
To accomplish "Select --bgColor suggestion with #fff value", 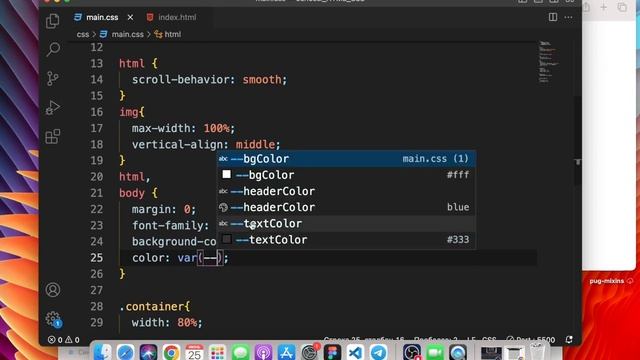I will point(346,175).
